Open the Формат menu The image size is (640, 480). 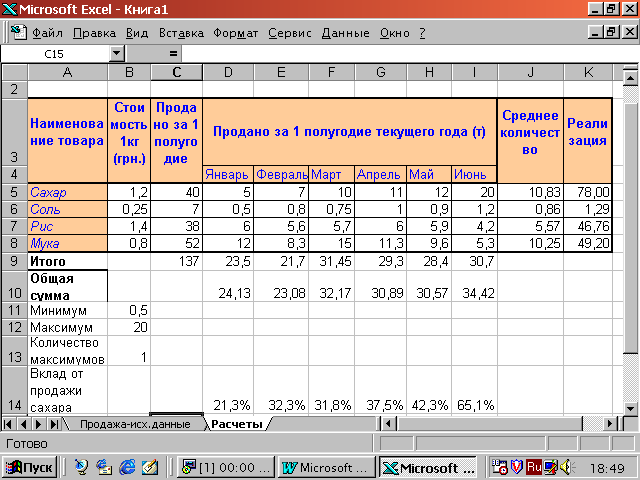[236, 33]
